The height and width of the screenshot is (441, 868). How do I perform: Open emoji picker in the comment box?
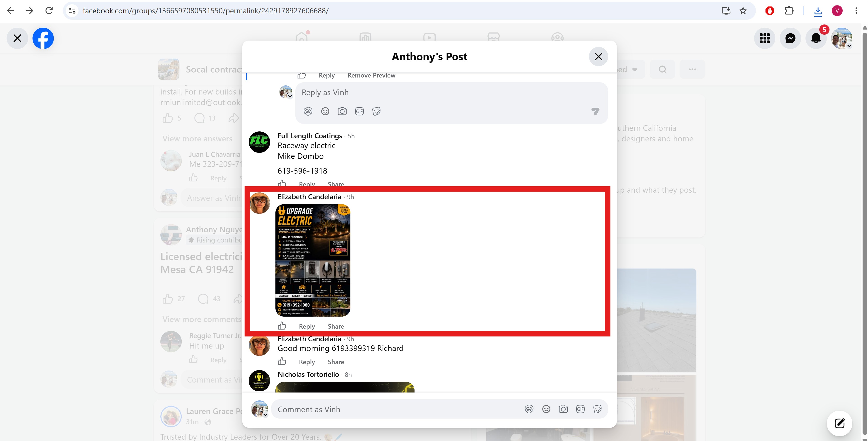pyautogui.click(x=546, y=409)
